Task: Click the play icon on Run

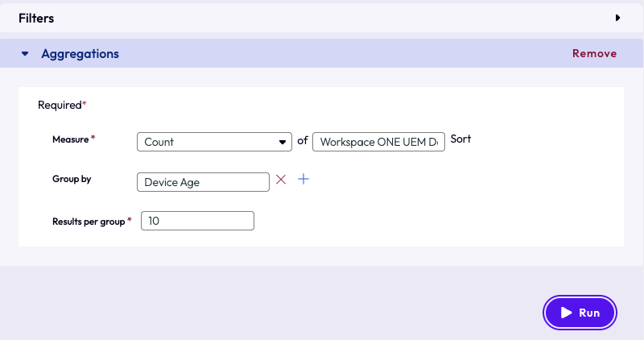Action: (566, 313)
